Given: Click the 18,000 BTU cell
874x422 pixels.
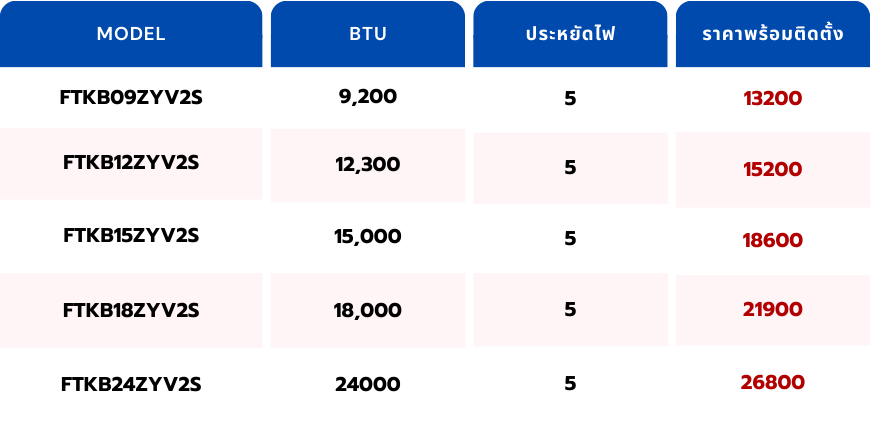Looking at the screenshot, I should (x=368, y=310).
